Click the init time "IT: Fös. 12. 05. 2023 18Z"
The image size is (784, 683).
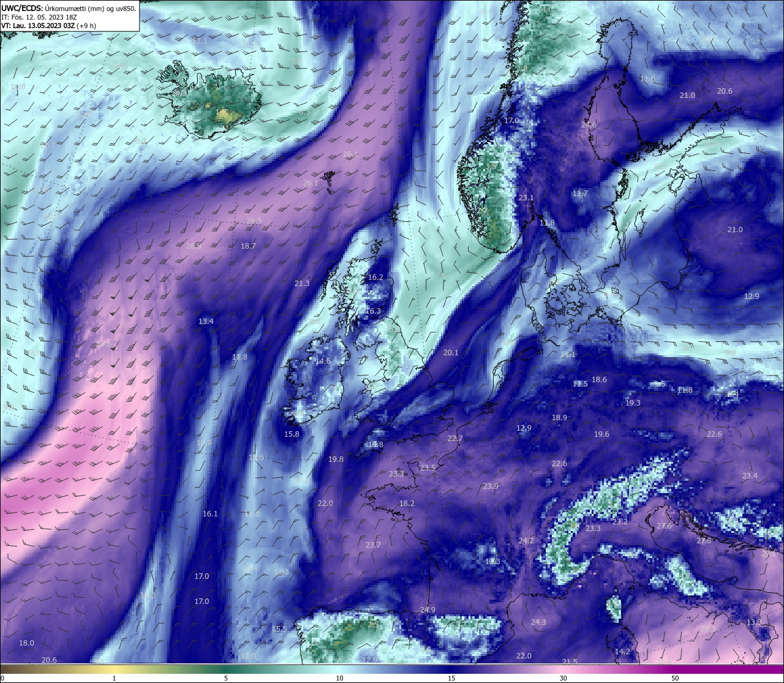coord(39,17)
